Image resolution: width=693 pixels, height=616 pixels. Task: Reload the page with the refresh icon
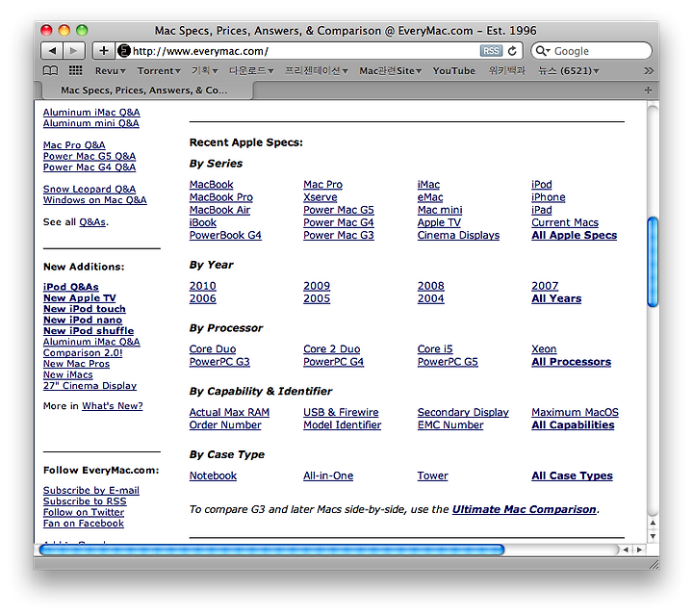[x=512, y=51]
